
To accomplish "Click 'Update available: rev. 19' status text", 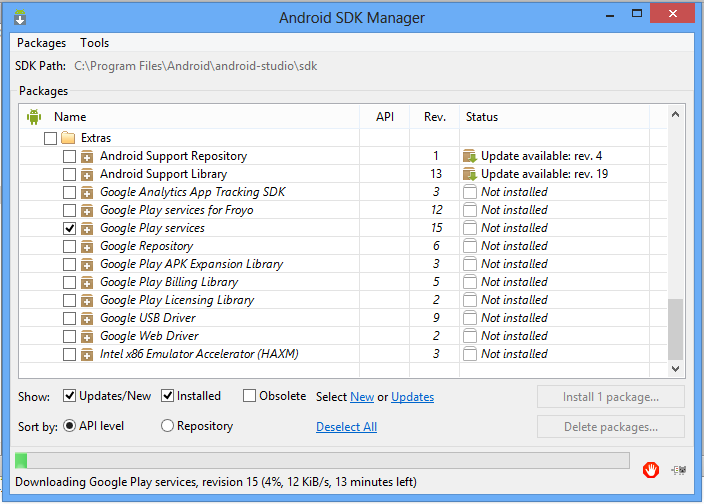I will coord(544,174).
